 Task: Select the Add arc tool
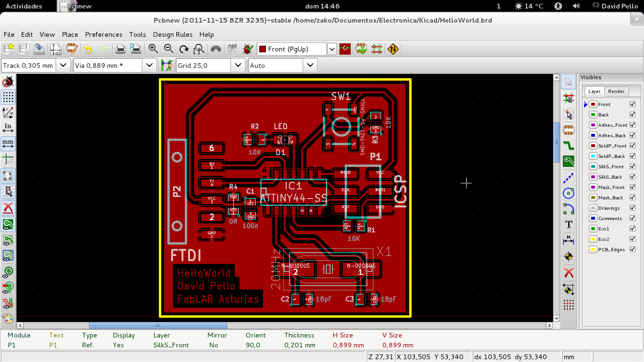[569, 209]
